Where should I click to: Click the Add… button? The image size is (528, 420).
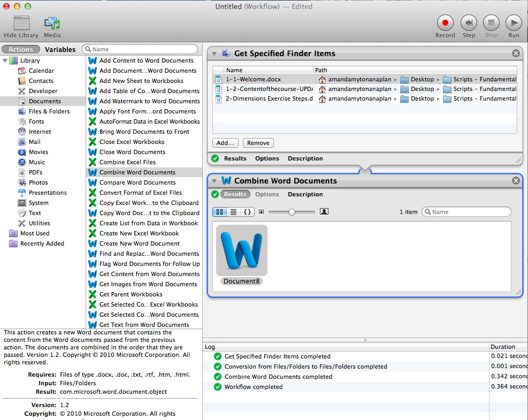coord(225,143)
